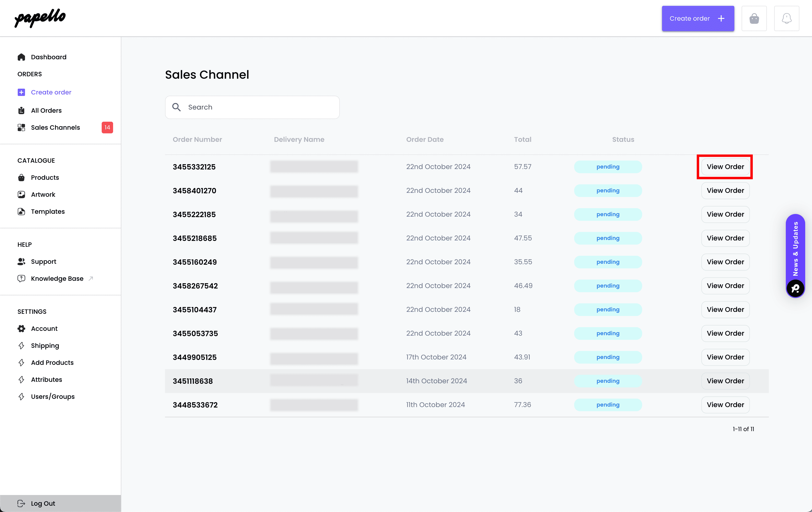Screen dimensions: 812x512
Task: Open the notifications bell
Action: click(x=786, y=18)
